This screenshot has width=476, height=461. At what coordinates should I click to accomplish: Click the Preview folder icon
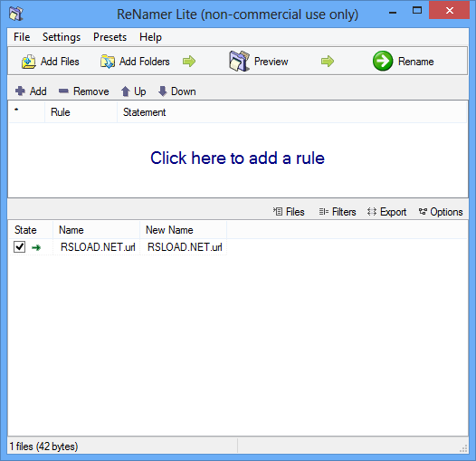pos(239,61)
